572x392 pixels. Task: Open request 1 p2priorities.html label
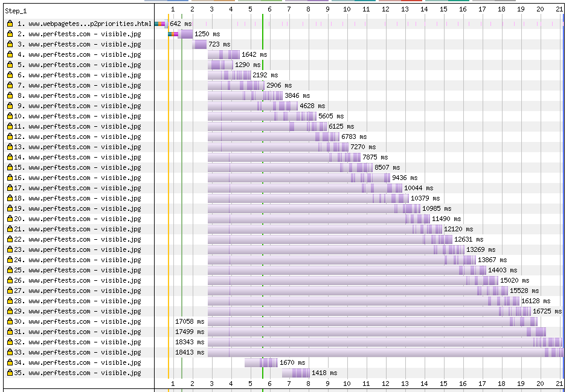(x=84, y=24)
